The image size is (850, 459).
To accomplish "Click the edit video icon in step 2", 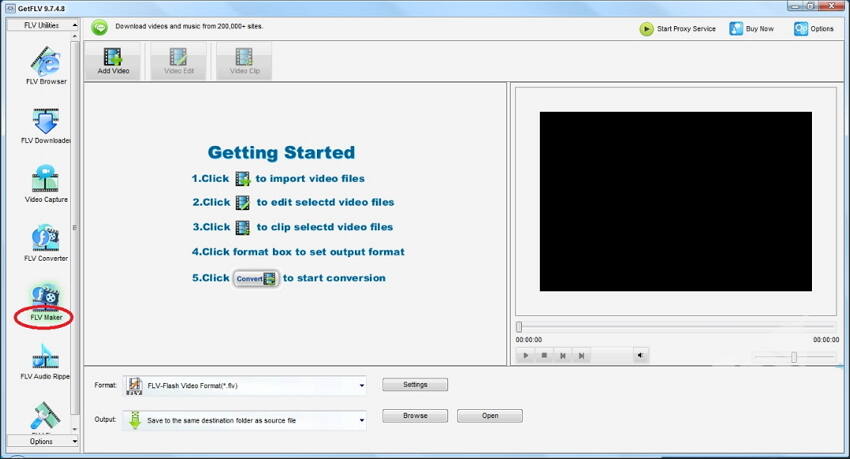I will (x=242, y=203).
